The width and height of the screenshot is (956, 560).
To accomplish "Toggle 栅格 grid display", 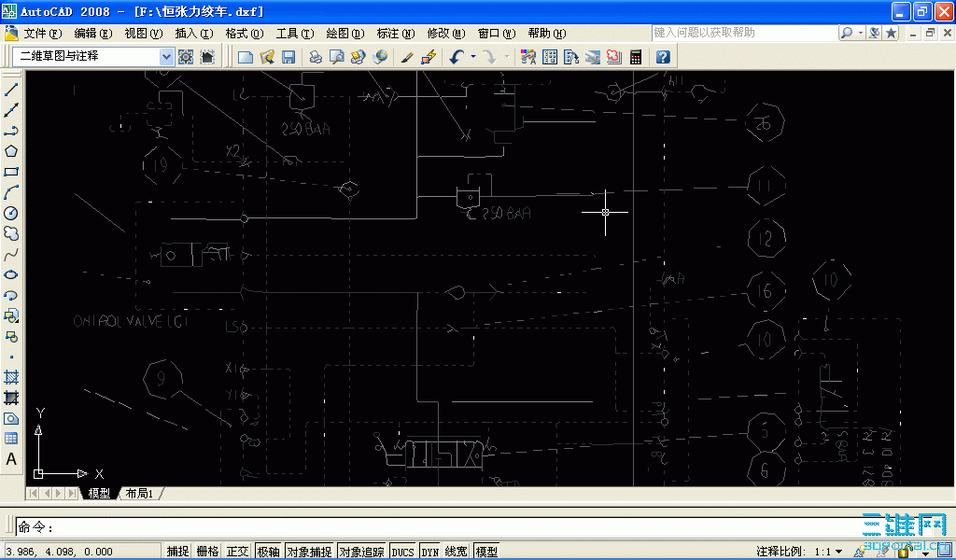I will (207, 552).
